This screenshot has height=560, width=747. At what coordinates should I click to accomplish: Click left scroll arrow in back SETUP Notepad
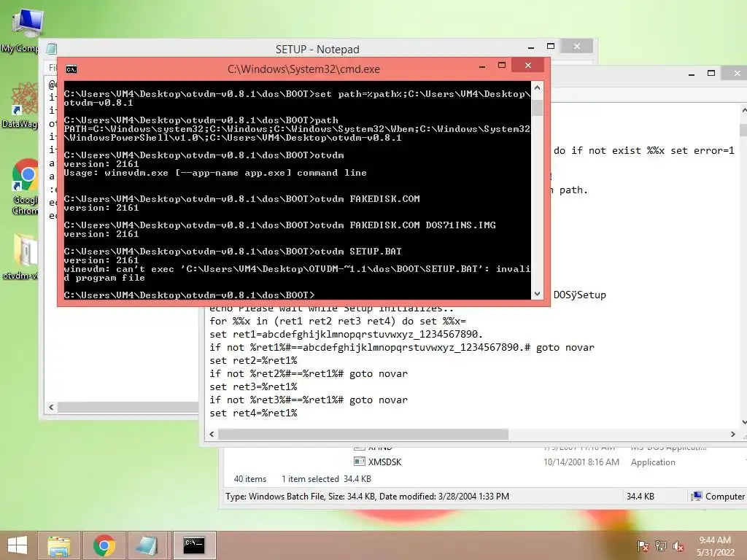(52, 407)
